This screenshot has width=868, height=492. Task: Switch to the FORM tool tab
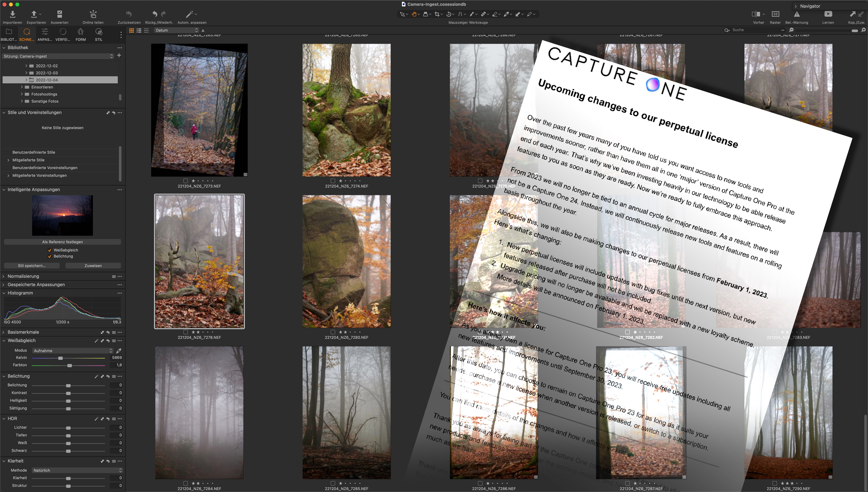[81, 33]
